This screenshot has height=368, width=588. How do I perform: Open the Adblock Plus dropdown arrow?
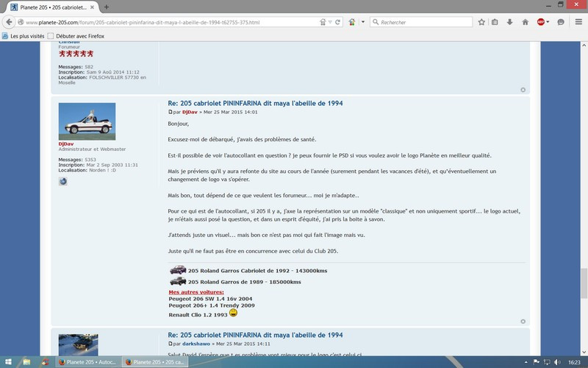(x=548, y=22)
